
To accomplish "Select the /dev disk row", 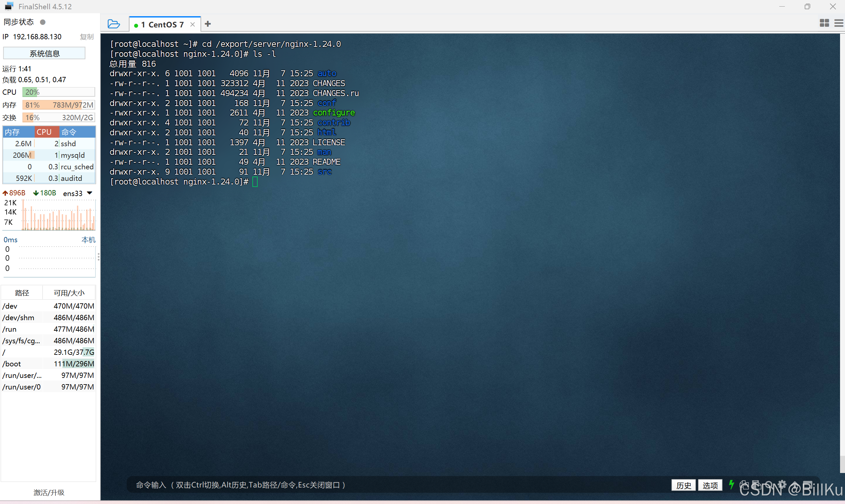I will pyautogui.click(x=48, y=306).
